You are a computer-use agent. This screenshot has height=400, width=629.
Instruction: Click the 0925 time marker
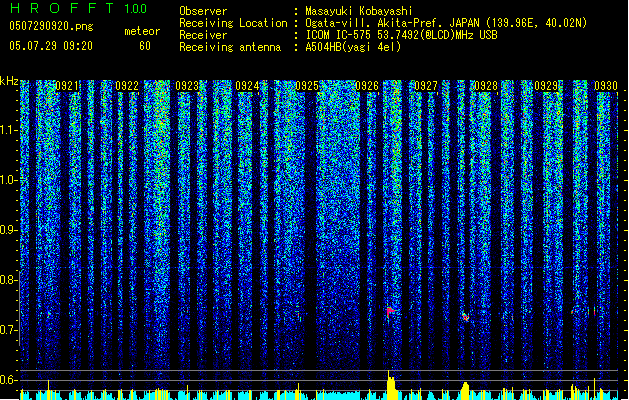(307, 86)
